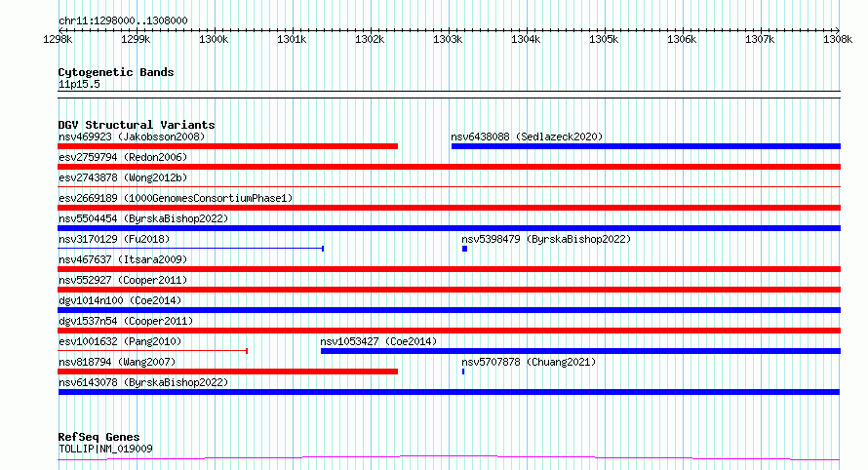Click the blue nsv6438088 variant bar
Screen dimensions: 868x470
tap(646, 146)
